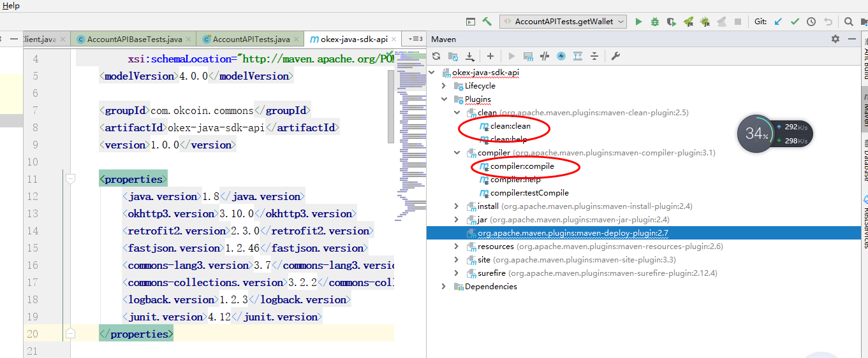Open Maven settings wrench icon
The image size is (868, 358).
[615, 56]
